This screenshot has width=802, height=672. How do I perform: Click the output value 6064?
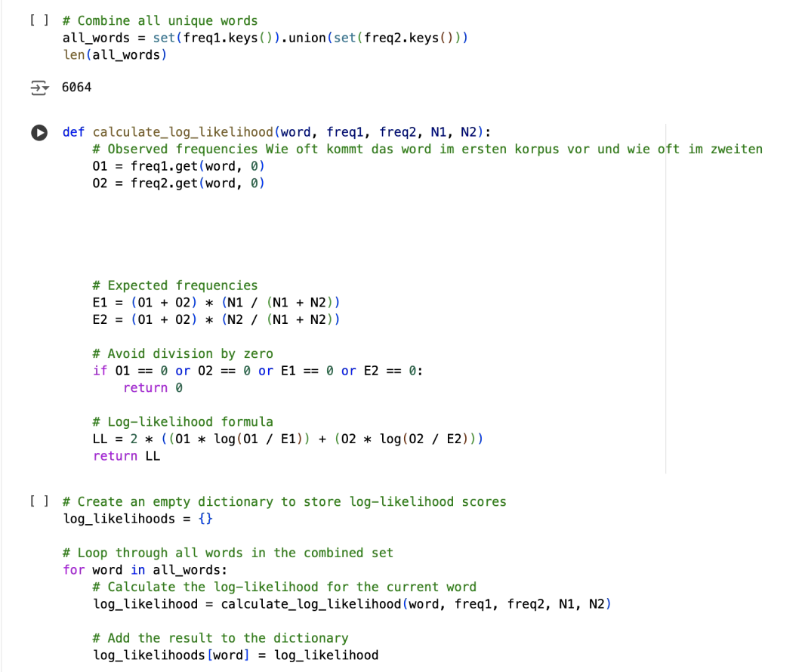click(x=77, y=88)
